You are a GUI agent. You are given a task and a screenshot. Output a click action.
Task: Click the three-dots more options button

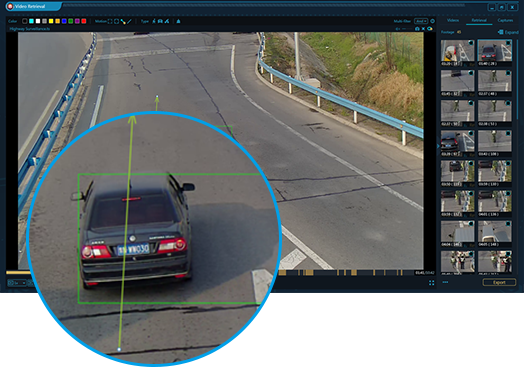tap(445, 282)
